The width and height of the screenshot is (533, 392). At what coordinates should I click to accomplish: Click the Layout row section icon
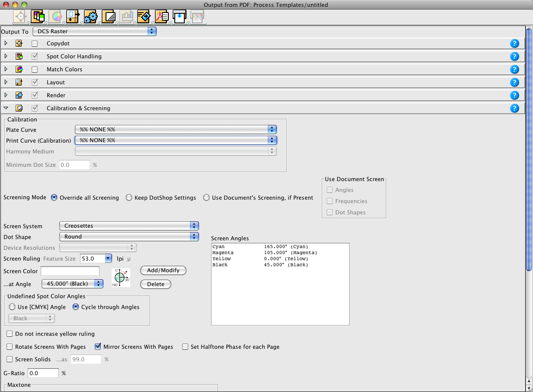tap(19, 82)
